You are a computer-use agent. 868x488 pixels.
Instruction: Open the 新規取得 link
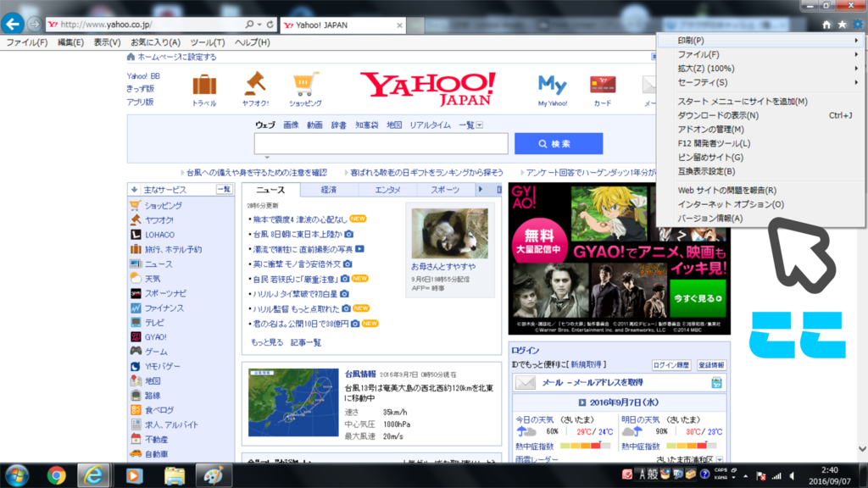(x=587, y=364)
